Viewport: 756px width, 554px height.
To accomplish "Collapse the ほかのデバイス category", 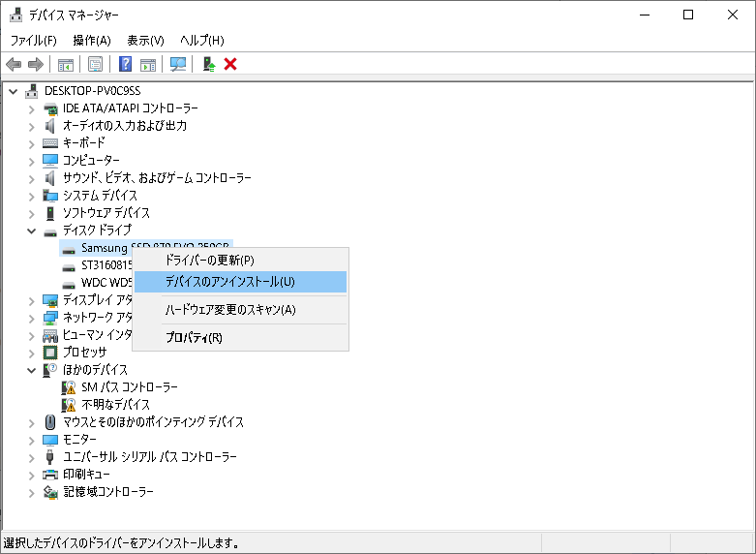I will [x=32, y=370].
